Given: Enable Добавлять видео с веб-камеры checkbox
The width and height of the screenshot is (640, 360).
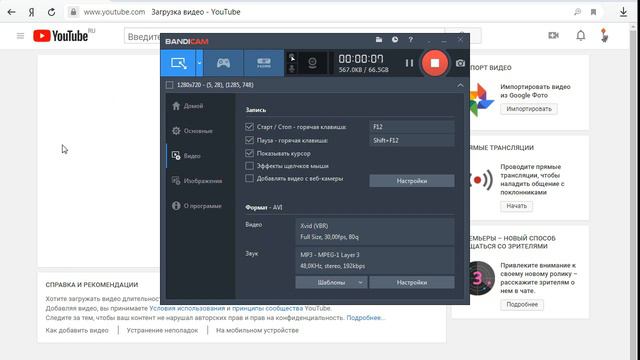Looking at the screenshot, I should [249, 178].
